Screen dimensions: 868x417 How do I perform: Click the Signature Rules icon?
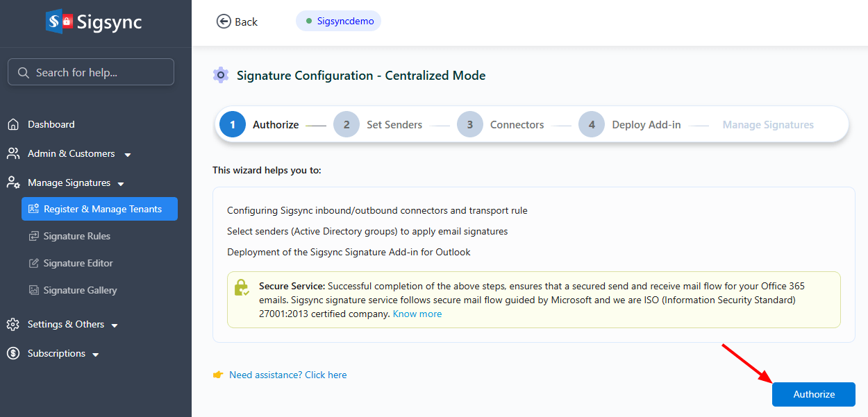33,236
